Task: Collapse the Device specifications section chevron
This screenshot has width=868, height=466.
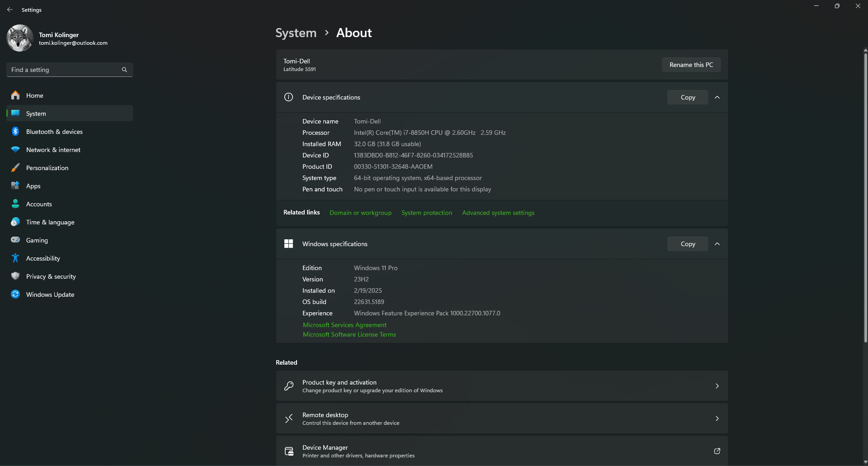Action: [x=717, y=97]
